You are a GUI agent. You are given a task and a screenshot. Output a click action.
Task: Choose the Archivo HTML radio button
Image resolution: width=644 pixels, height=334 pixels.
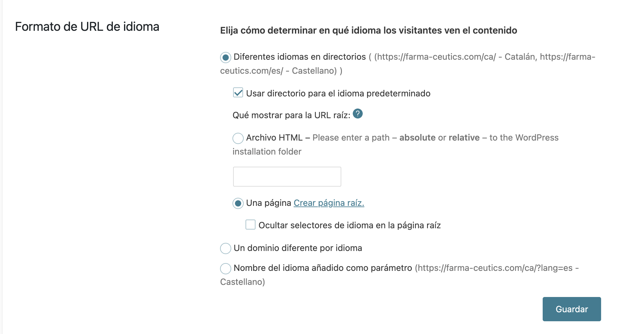[x=238, y=138]
